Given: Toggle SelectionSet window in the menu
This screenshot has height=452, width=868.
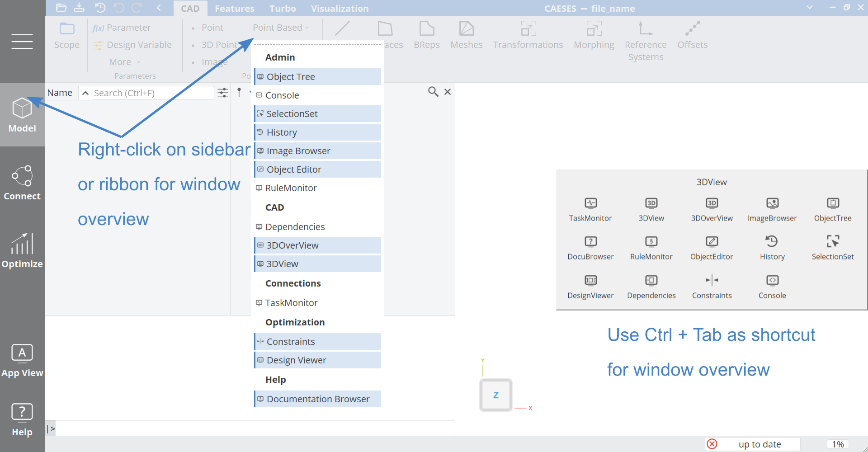Looking at the screenshot, I should coord(317,114).
